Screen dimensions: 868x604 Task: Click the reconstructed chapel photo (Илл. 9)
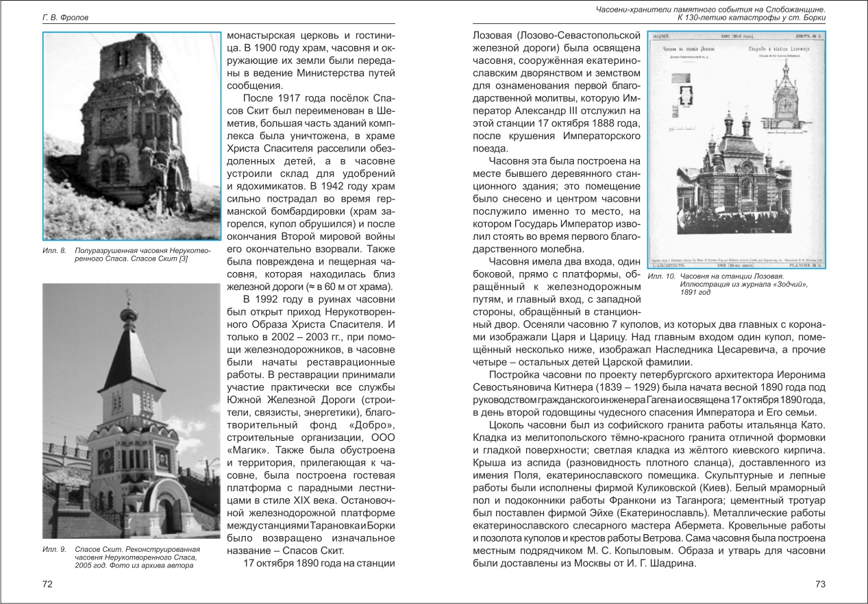point(132,410)
